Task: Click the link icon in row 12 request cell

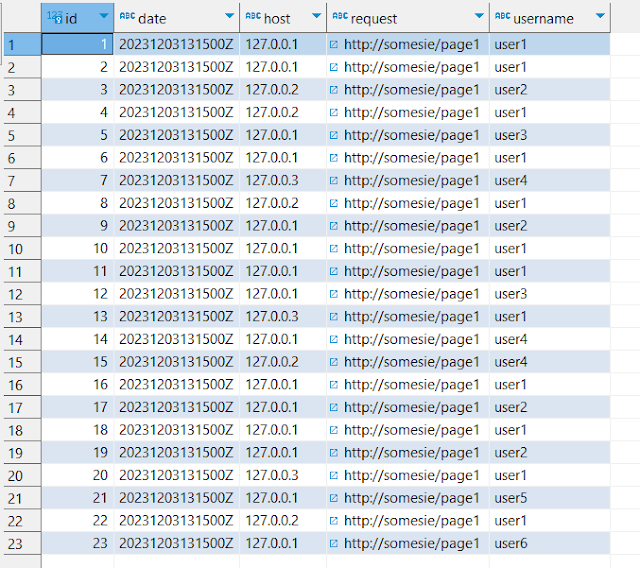Action: (x=334, y=294)
